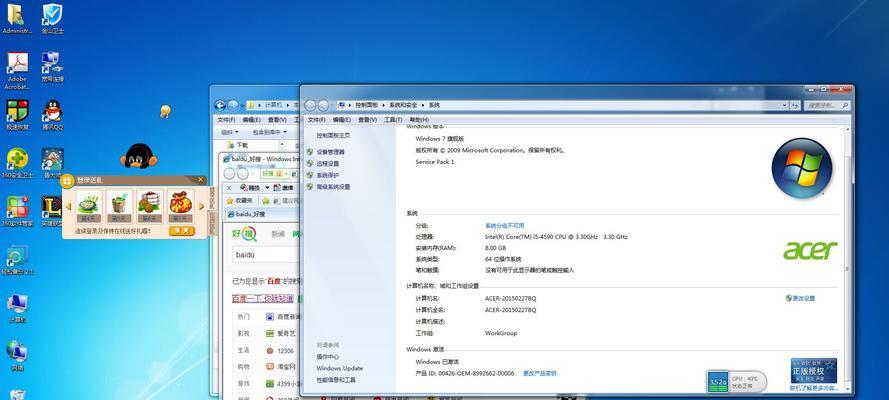Open 系统保护 from the left panel

[328, 175]
